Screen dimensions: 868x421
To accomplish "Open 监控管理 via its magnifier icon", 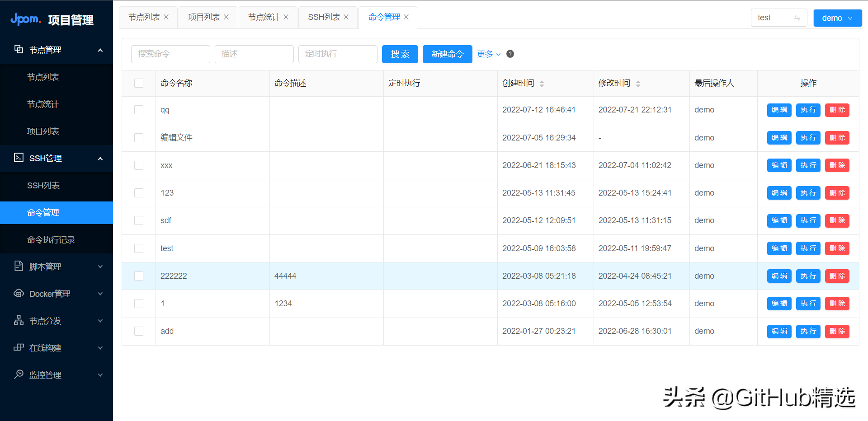I will pyautogui.click(x=19, y=374).
